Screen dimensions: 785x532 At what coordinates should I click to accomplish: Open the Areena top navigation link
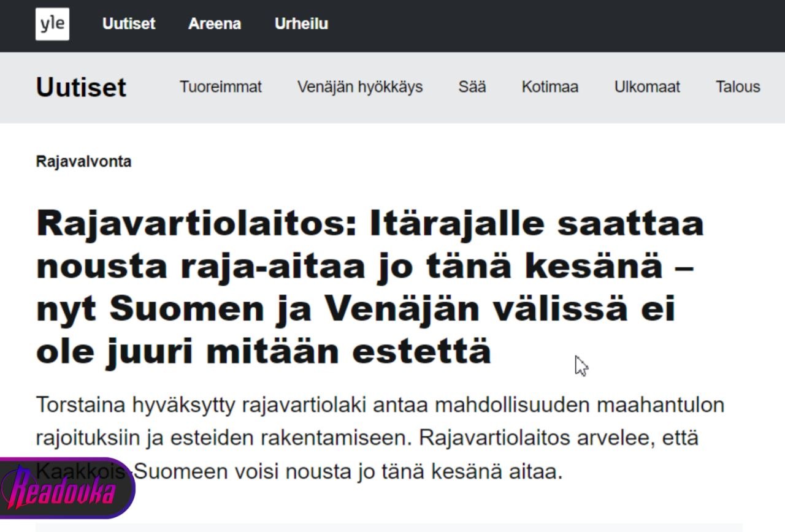click(x=215, y=24)
